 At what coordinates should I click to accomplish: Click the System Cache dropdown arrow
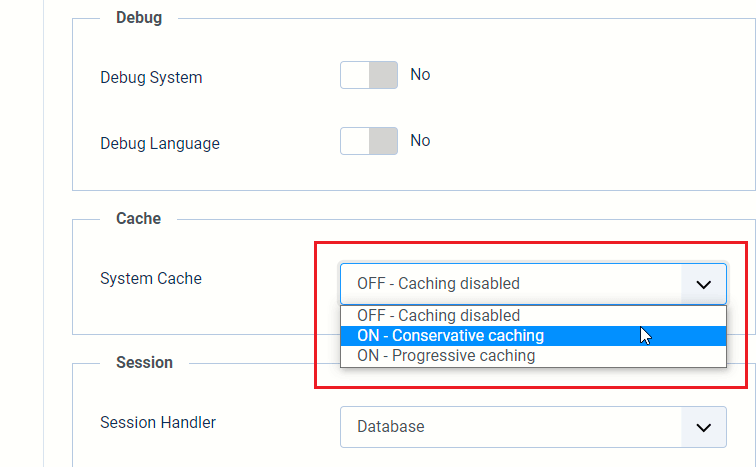(x=704, y=284)
